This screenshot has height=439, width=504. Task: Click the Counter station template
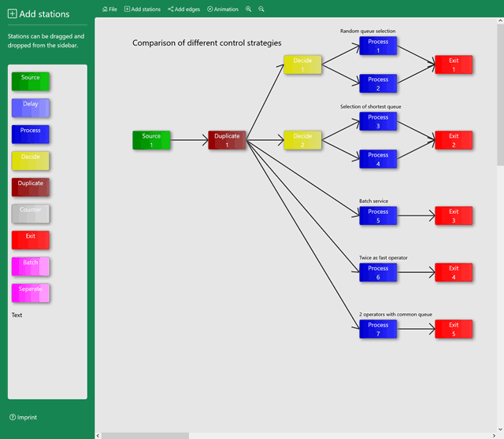tap(31, 213)
